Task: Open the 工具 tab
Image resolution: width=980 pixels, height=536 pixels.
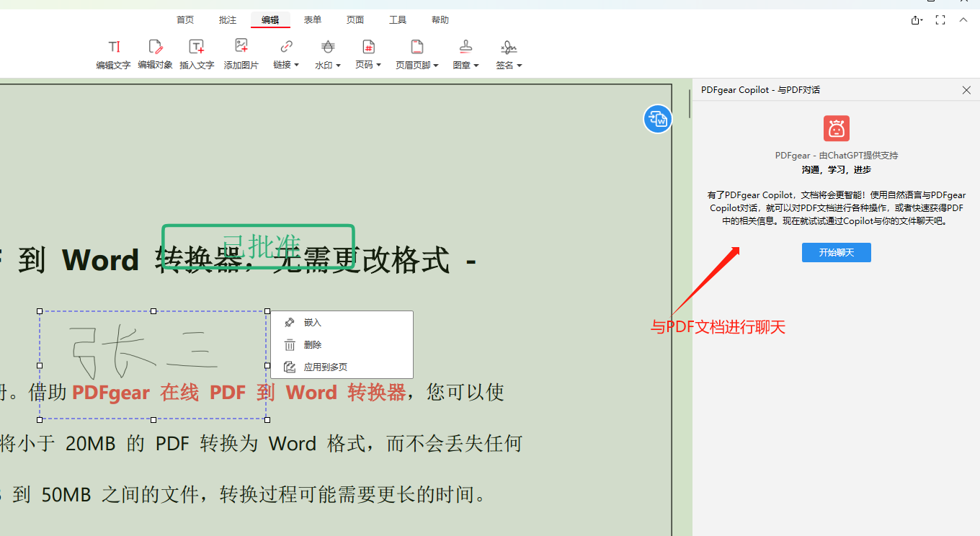Action: 398,20
